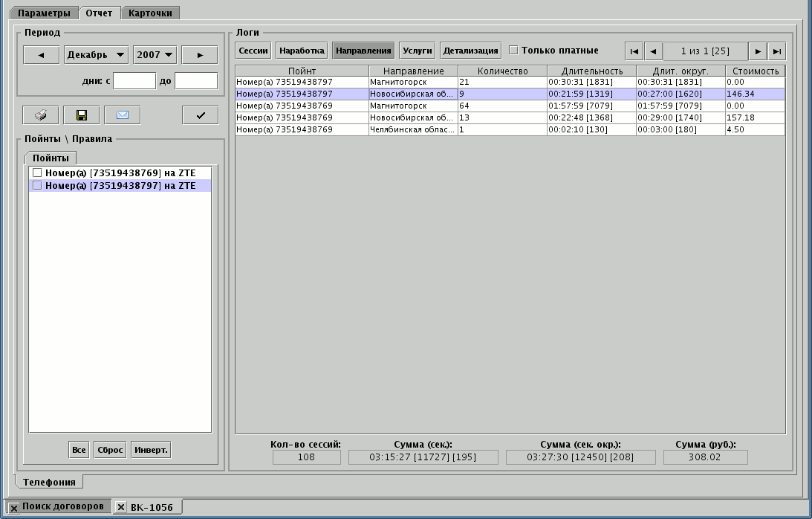Click the envelope email icon
Image resolution: width=812 pixels, height=519 pixels.
click(123, 115)
